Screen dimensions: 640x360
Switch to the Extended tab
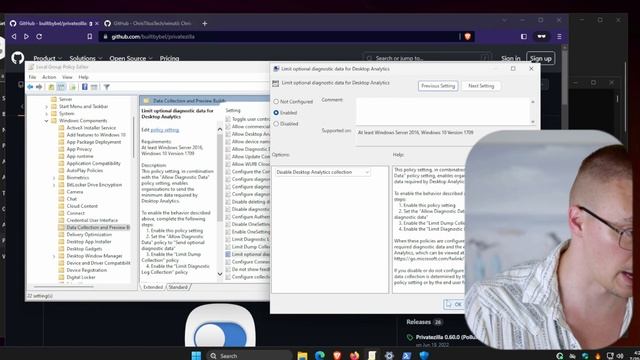pos(153,287)
